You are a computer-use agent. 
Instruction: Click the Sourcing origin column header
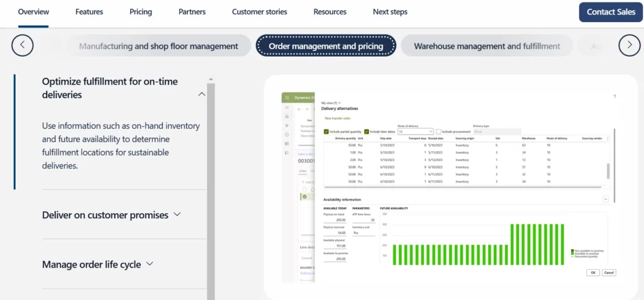465,138
